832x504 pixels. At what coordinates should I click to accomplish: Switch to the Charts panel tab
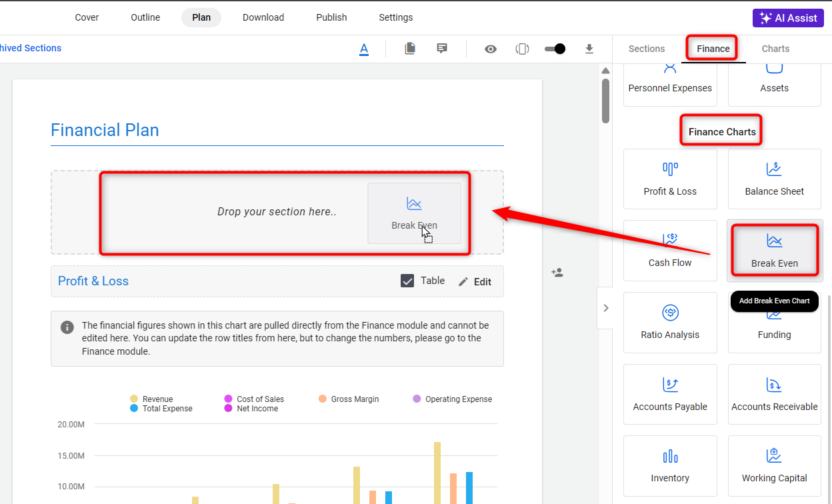tap(775, 49)
